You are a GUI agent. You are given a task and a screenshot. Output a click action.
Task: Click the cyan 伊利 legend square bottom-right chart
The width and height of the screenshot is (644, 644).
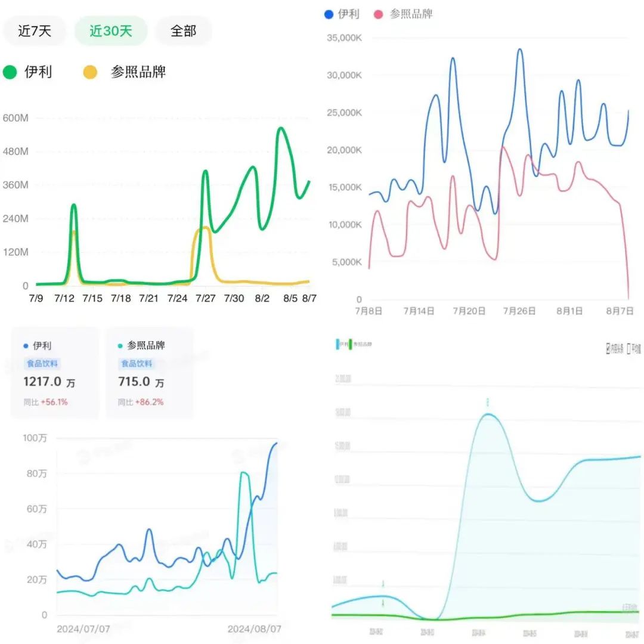click(x=338, y=345)
